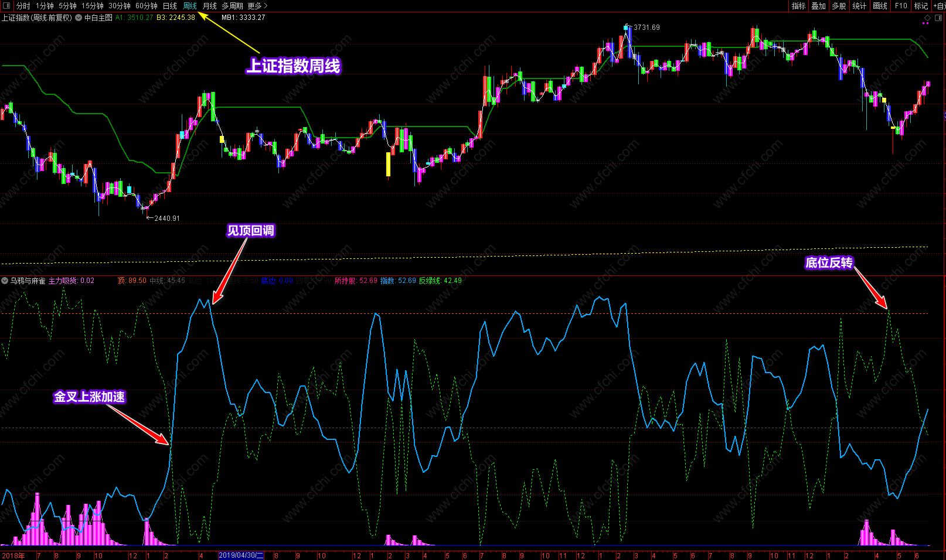Click the 2440.91 low price label
The image size is (946, 560).
coord(167,218)
